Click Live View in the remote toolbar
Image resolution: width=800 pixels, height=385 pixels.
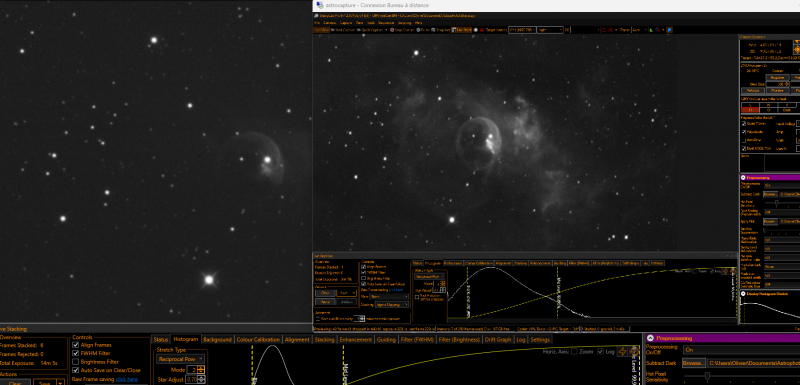pyautogui.click(x=321, y=30)
